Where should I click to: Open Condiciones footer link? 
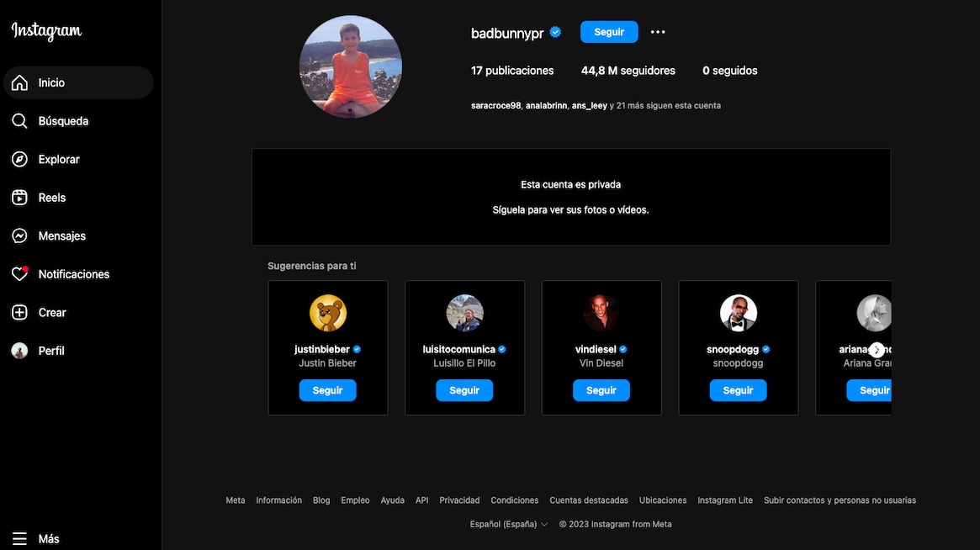click(x=514, y=500)
